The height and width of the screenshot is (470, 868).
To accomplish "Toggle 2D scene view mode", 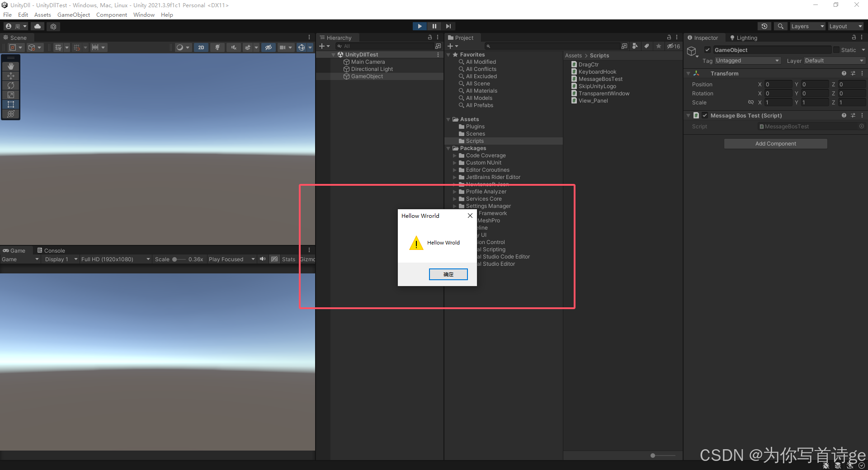I will pyautogui.click(x=201, y=47).
